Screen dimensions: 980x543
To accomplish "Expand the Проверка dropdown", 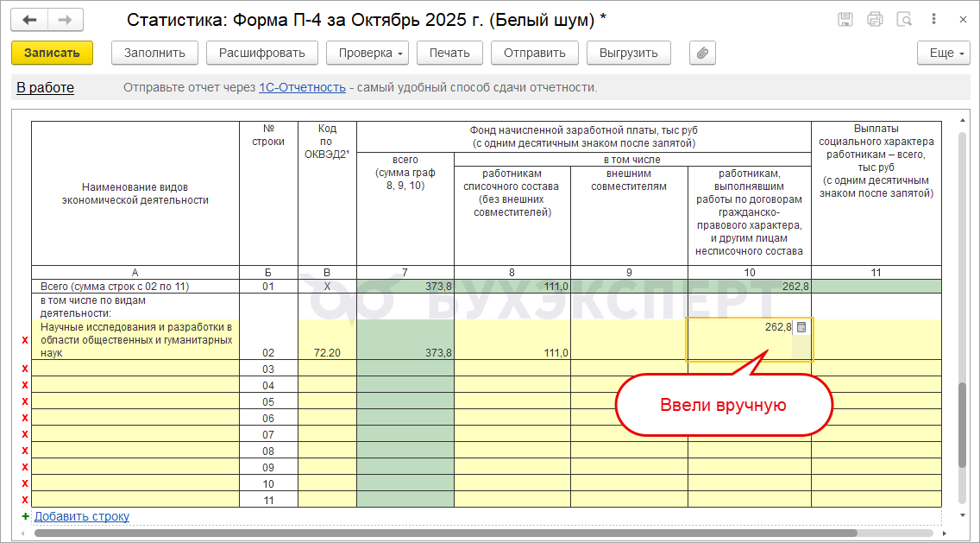I will [372, 53].
